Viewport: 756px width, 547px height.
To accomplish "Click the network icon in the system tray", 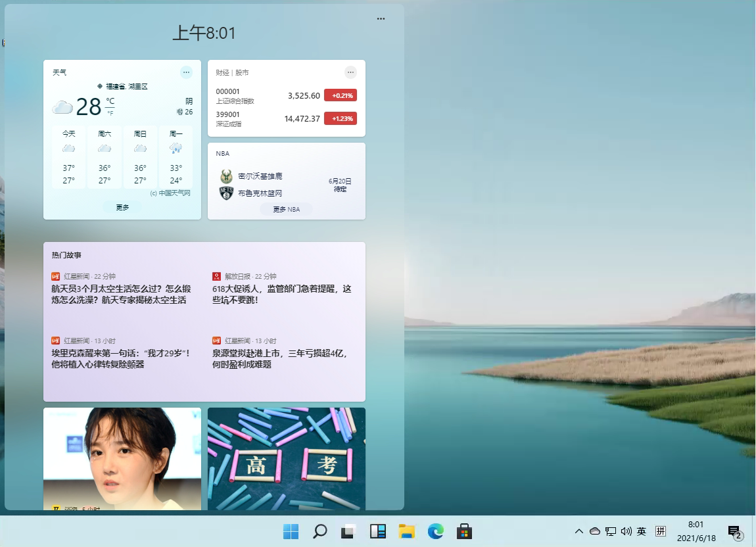I will pos(609,531).
